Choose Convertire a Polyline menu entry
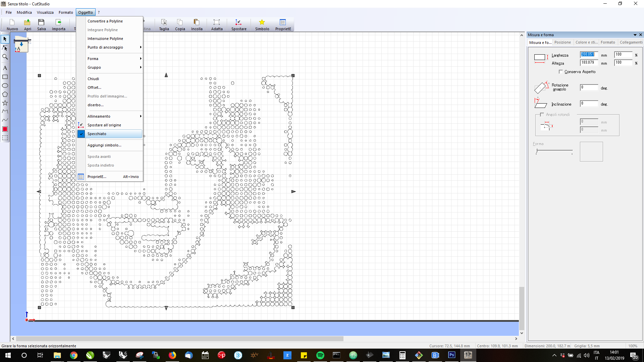The image size is (644, 362). pos(105,21)
